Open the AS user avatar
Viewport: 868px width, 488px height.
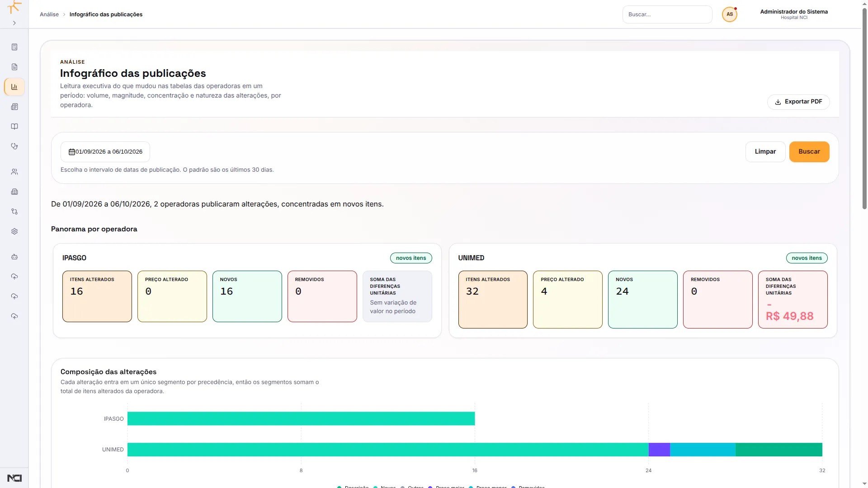[x=730, y=14]
